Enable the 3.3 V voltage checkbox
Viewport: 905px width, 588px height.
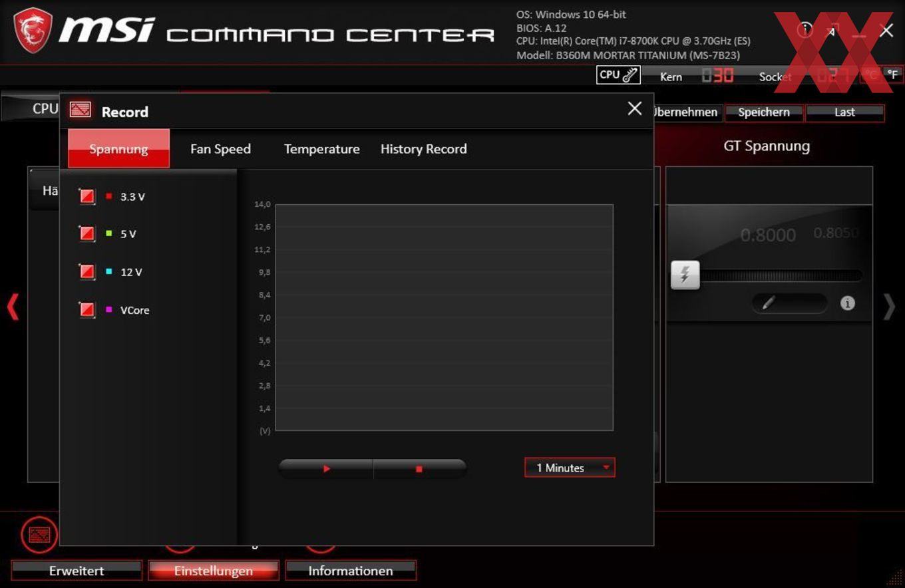87,196
